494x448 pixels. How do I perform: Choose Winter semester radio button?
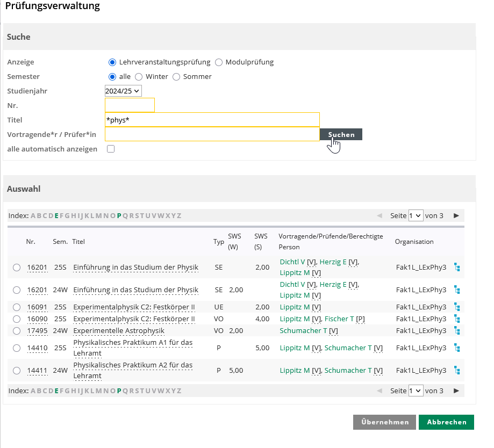(x=139, y=77)
